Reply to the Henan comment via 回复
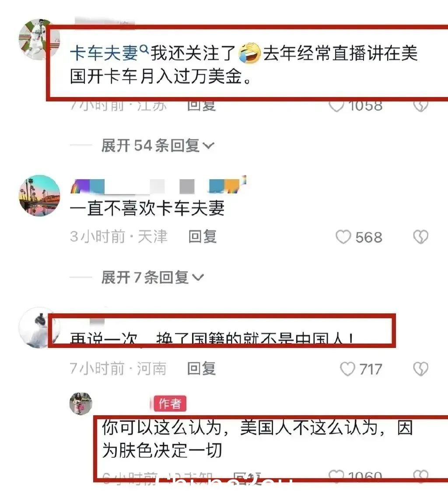The image size is (448, 497). (x=202, y=368)
